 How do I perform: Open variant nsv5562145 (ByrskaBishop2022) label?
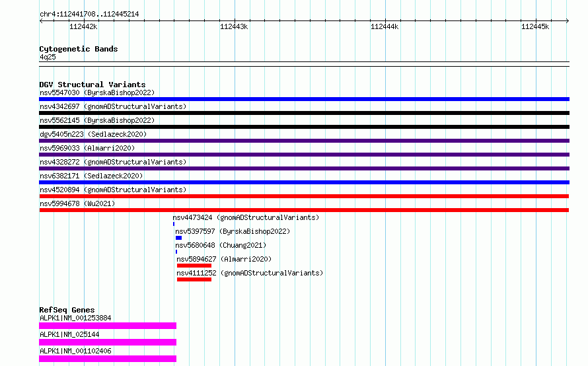[x=97, y=120]
